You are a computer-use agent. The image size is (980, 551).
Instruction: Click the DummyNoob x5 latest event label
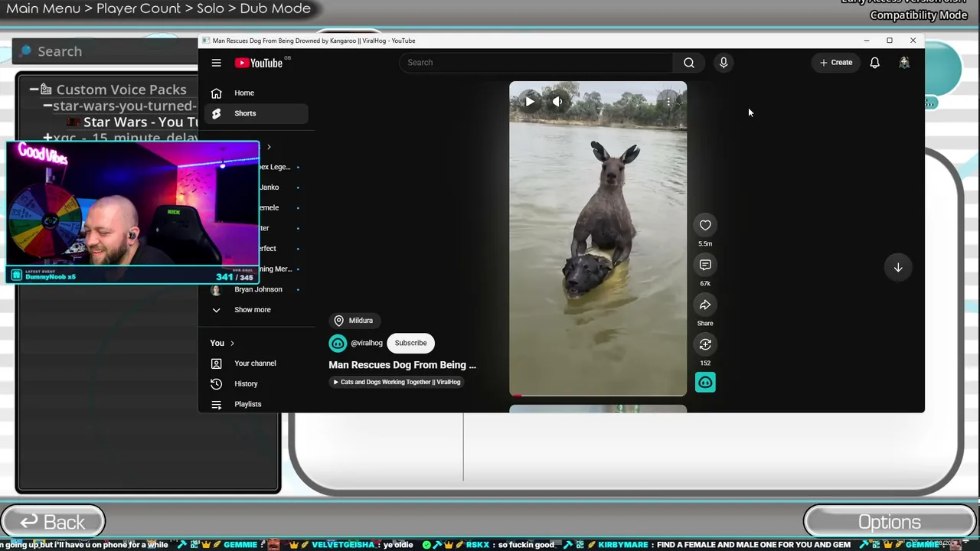click(51, 276)
